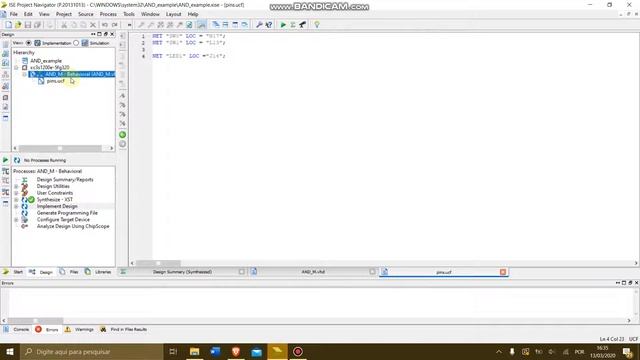Select the Implementation view radio button

tap(29, 43)
